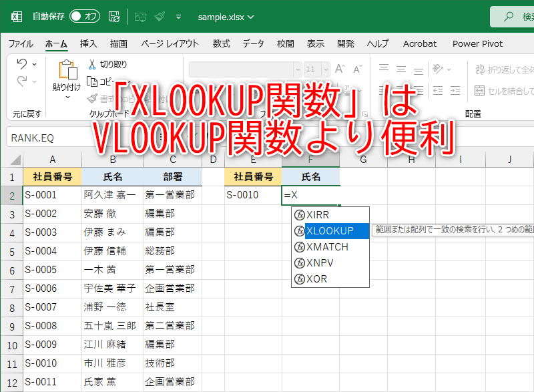The height and width of the screenshot is (392, 534).
Task: Click the Undo arrow icon
Action: click(21, 63)
